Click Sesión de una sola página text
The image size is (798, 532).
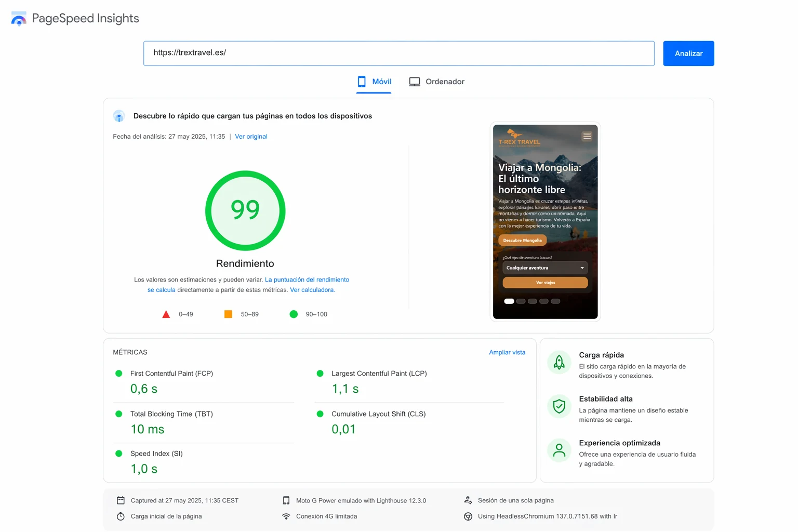(x=516, y=501)
